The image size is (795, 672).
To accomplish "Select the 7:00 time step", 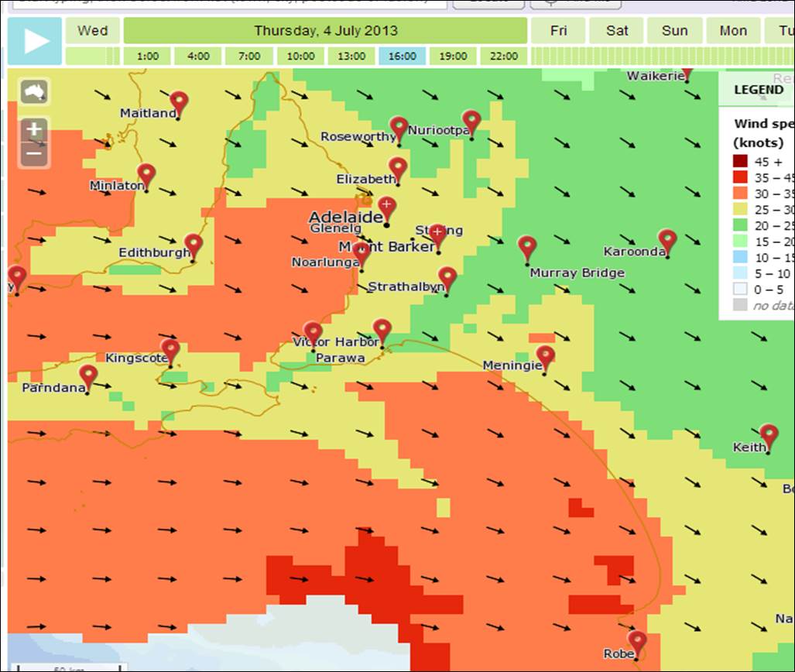I will click(249, 57).
